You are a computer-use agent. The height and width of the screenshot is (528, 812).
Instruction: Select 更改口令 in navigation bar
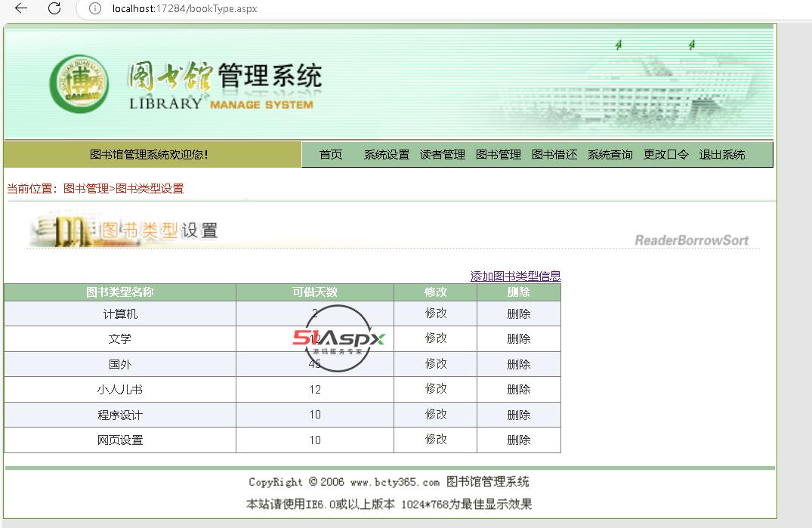coord(665,155)
